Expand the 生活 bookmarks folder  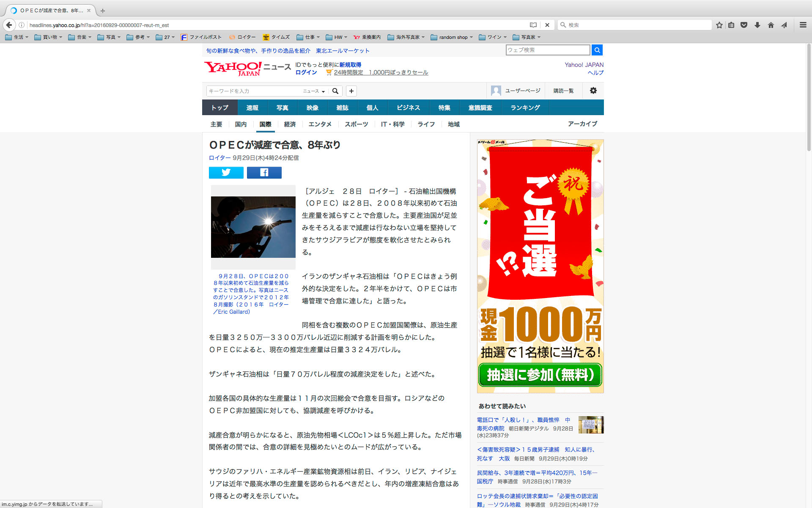click(17, 37)
